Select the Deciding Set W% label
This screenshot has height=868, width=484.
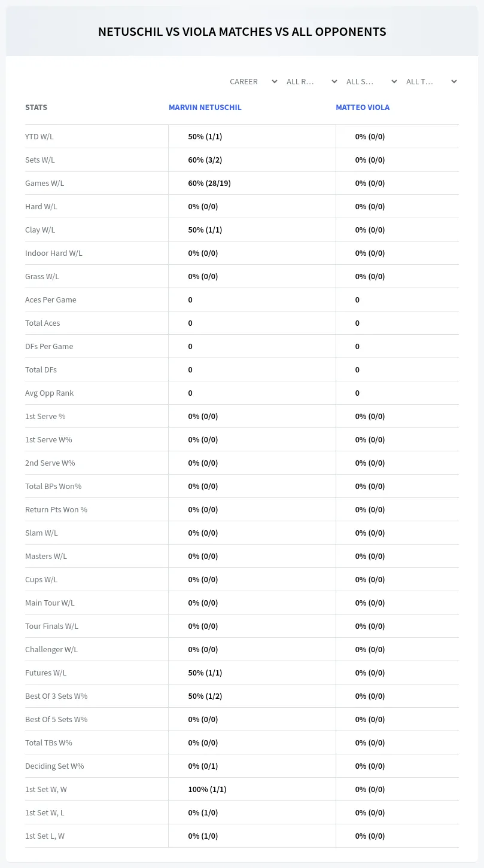[54, 766]
